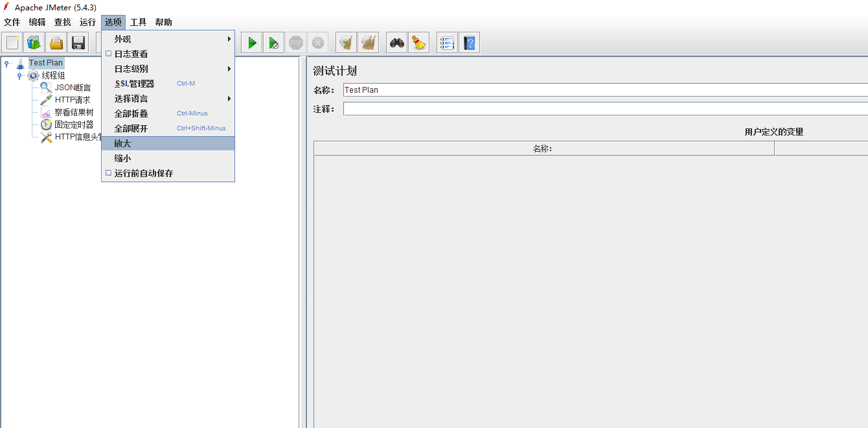Click the 注释 input field
This screenshot has height=428, width=868.
(605, 108)
